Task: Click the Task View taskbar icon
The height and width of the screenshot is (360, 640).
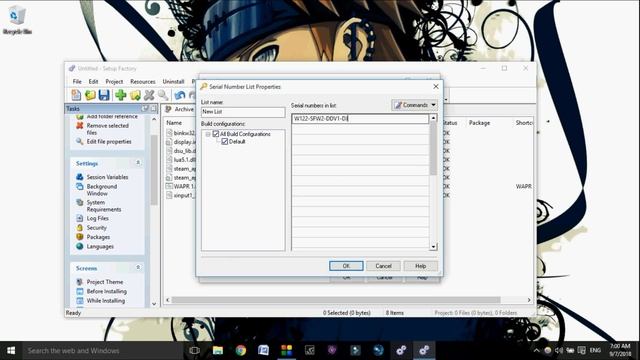Action: (x=195, y=350)
